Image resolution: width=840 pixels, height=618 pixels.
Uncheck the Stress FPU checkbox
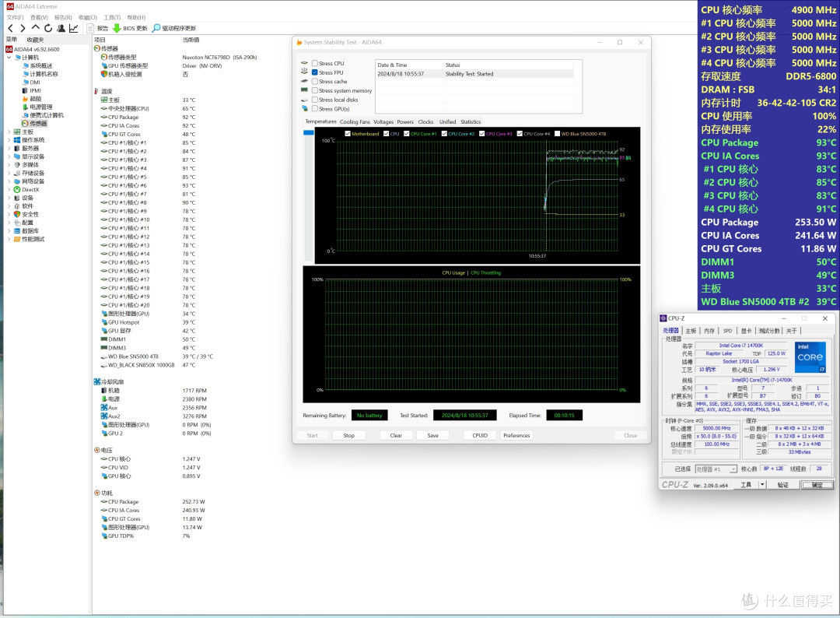click(315, 72)
